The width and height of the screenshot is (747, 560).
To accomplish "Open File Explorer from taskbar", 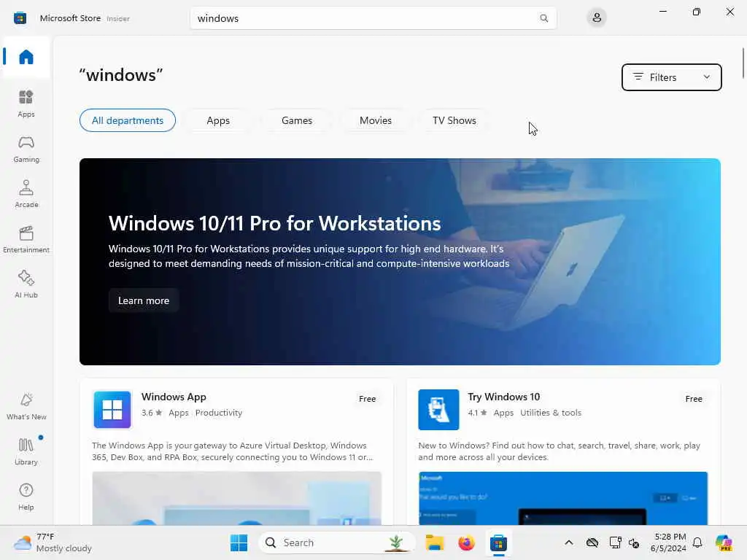I will click(x=435, y=542).
